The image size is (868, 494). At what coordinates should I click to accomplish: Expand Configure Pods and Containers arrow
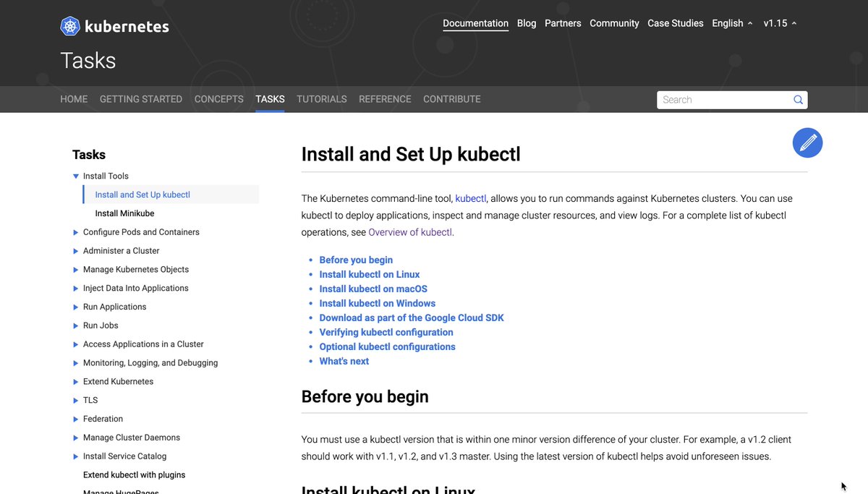click(76, 232)
